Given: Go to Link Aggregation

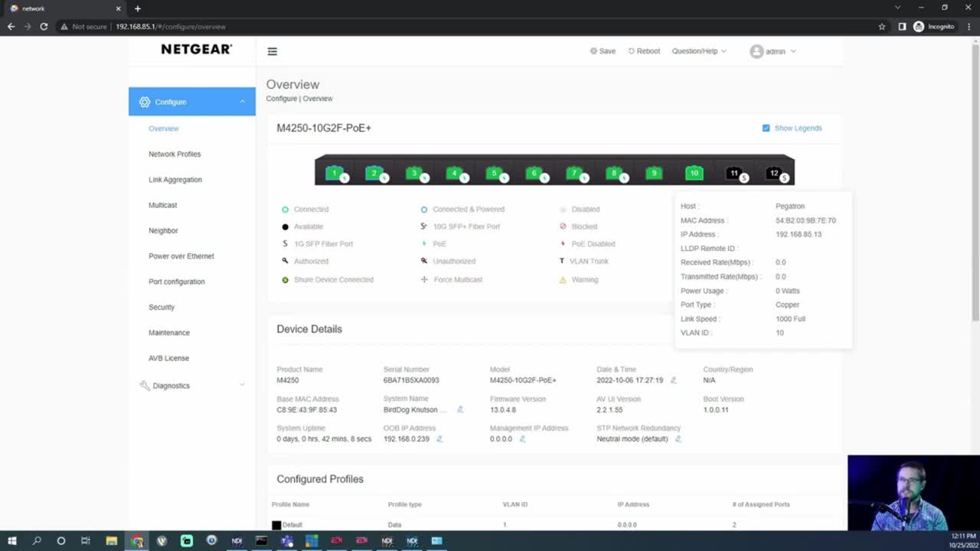Looking at the screenshot, I should tap(175, 180).
